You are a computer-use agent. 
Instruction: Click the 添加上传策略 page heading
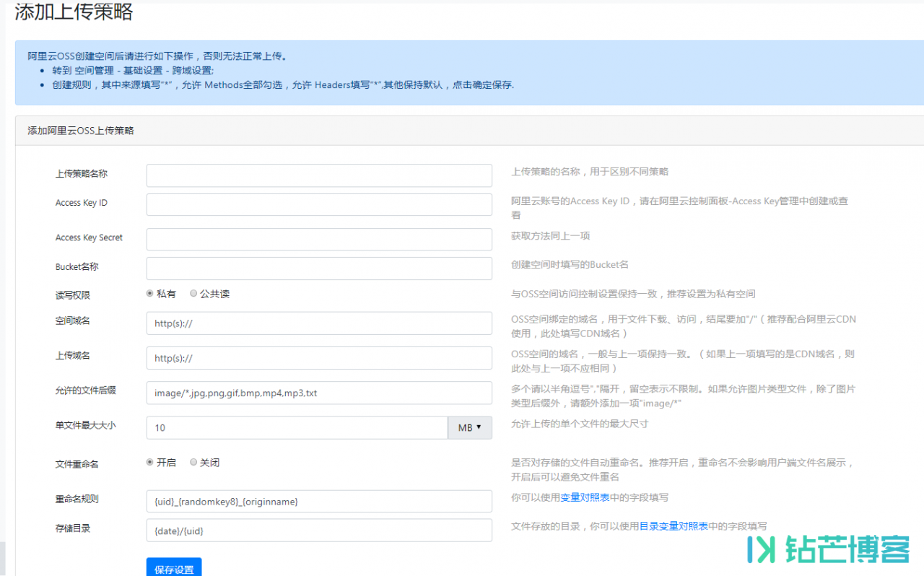point(74,12)
